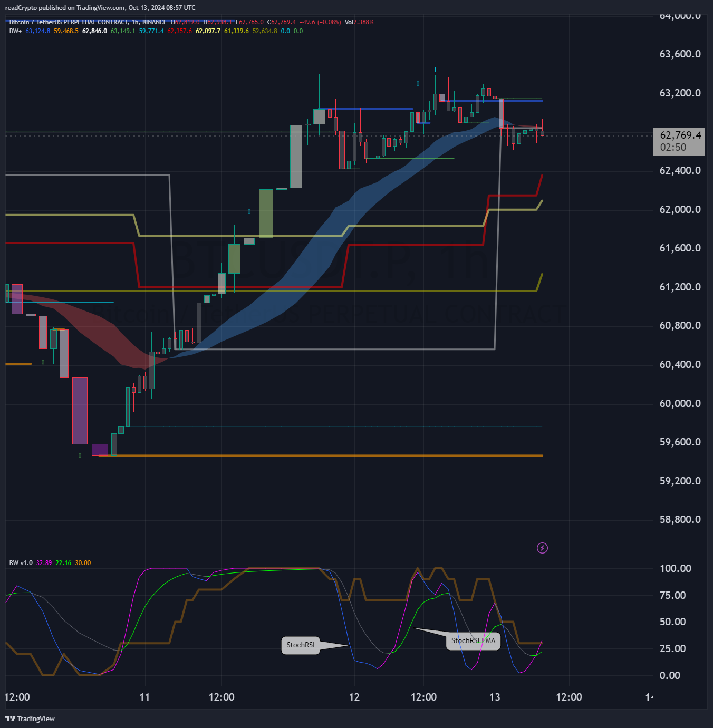
Task: Click the 60,800.0 price axis label
Action: click(680, 326)
